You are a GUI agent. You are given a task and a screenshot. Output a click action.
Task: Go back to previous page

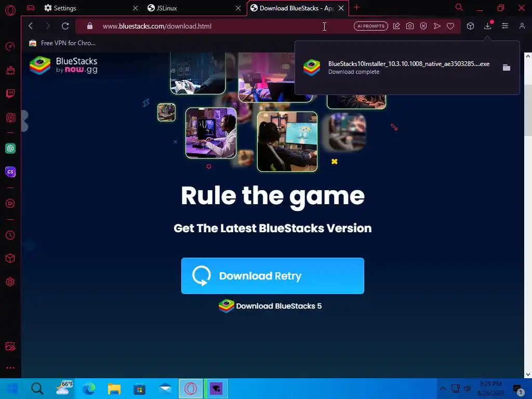[31, 26]
